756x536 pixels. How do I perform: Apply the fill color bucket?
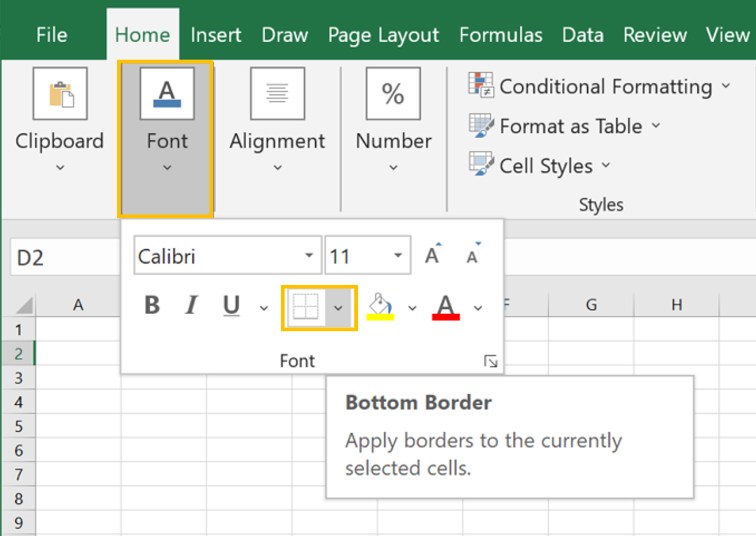(380, 307)
